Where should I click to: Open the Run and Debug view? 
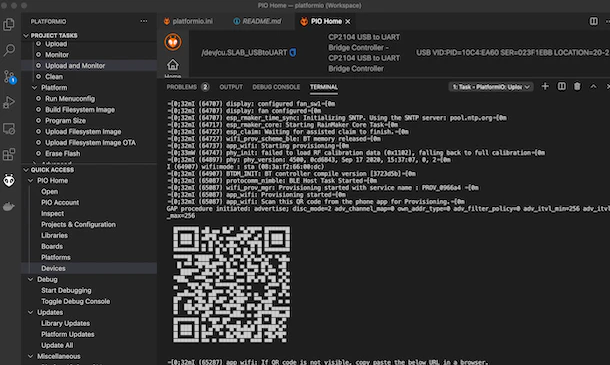(9, 102)
